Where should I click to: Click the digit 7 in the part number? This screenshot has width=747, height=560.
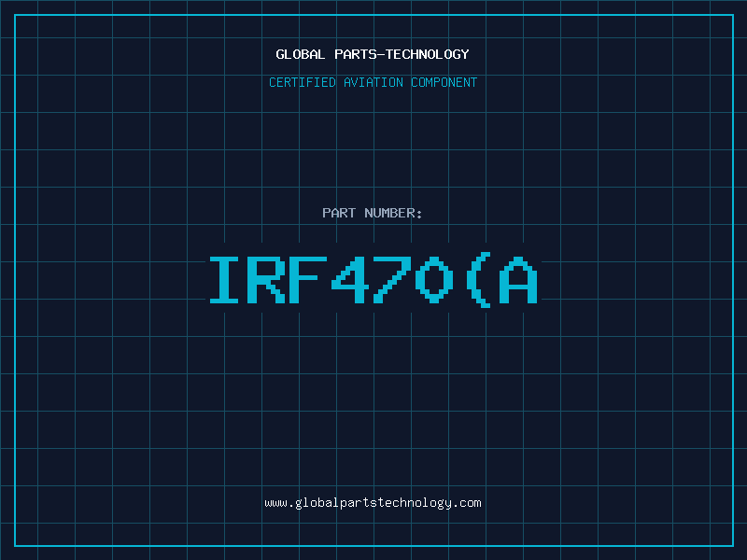pyautogui.click(x=393, y=280)
